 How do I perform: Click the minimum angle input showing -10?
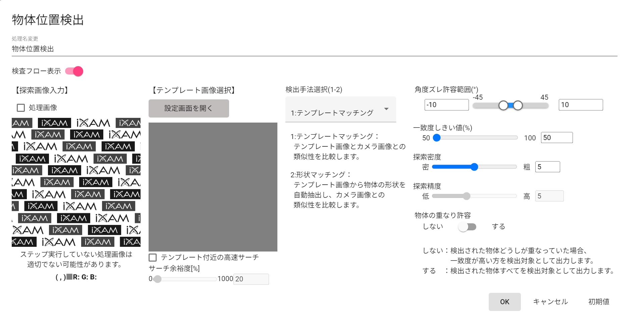click(446, 105)
